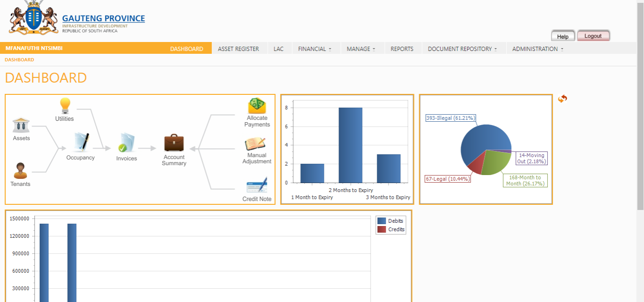Click the orange refresh arrows icon

(x=562, y=99)
